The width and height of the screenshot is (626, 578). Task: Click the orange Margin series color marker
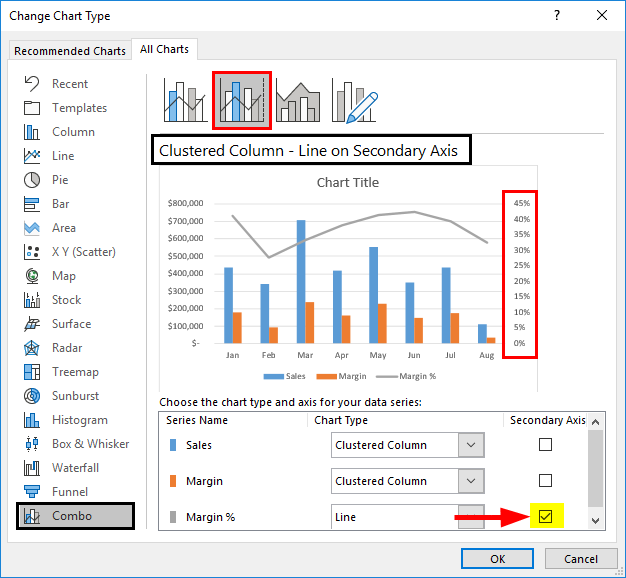point(173,481)
